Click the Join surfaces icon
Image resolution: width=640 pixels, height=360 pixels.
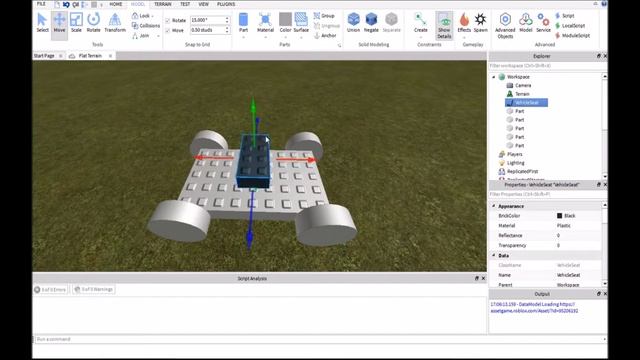coord(135,36)
